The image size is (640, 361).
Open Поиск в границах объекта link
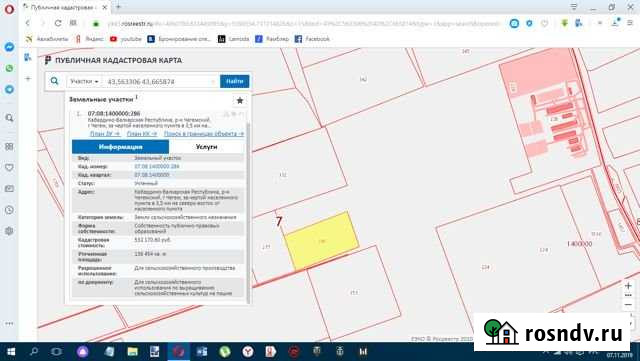[204, 134]
